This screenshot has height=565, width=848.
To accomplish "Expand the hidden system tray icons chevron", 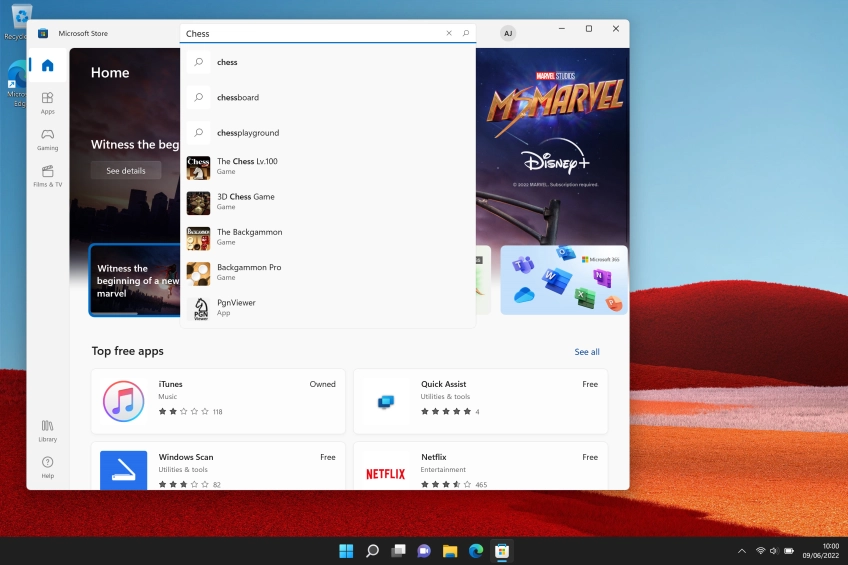I will (x=742, y=551).
